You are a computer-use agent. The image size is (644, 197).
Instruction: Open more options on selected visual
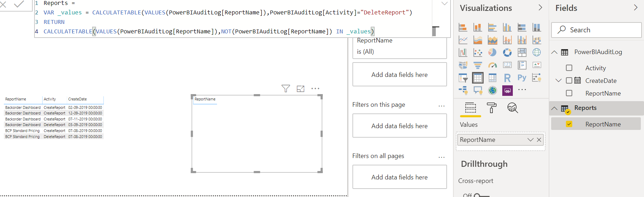click(315, 88)
